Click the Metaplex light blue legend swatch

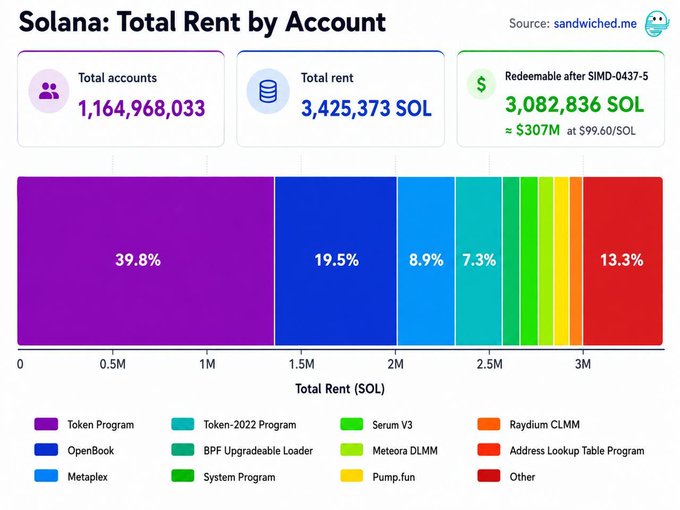(46, 476)
